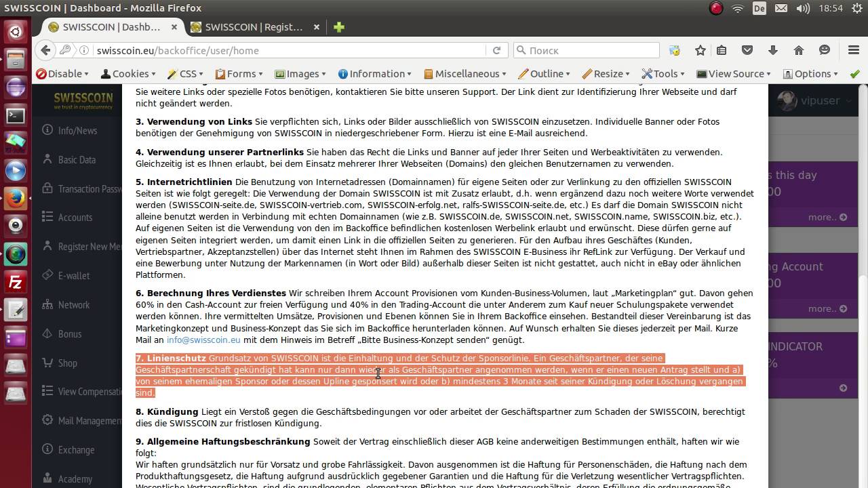Viewport: 868px width, 488px height.
Task: Open the Pocket shield icon
Action: 747,50
